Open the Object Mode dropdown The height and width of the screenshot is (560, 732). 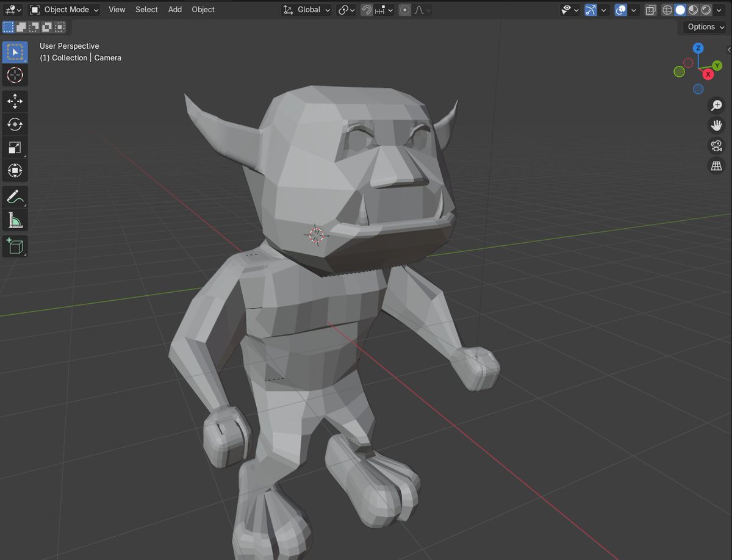point(64,10)
